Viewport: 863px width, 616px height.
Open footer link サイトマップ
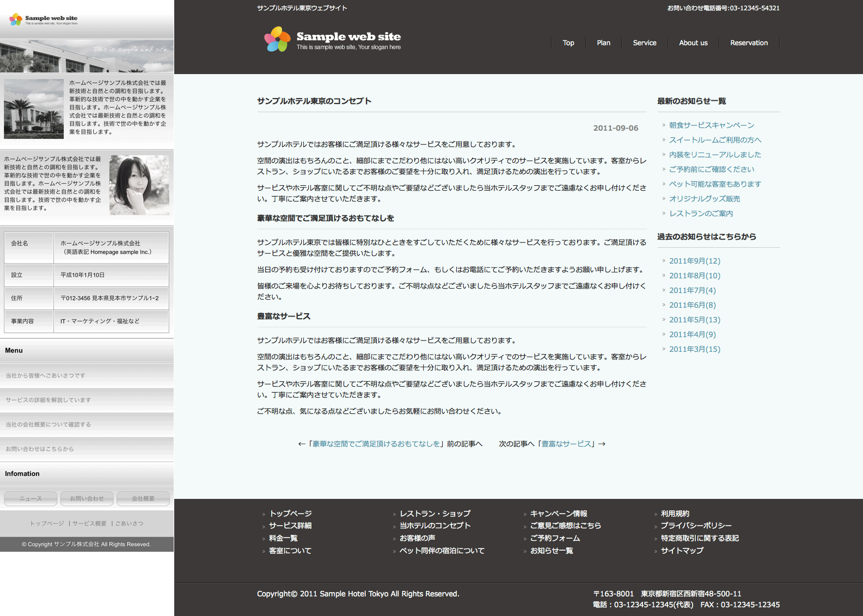682,551
